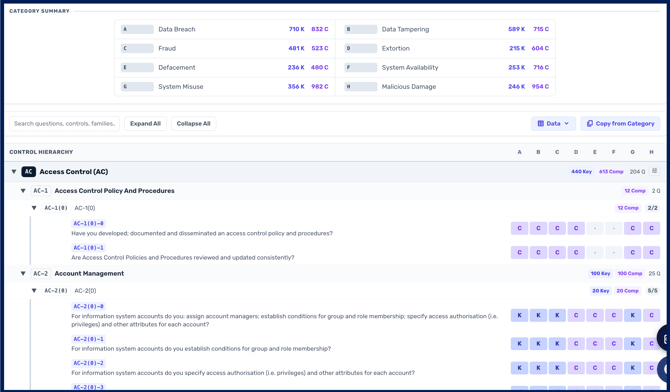Click 710 K value for Data Breach
The image size is (670, 392).
coord(297,29)
